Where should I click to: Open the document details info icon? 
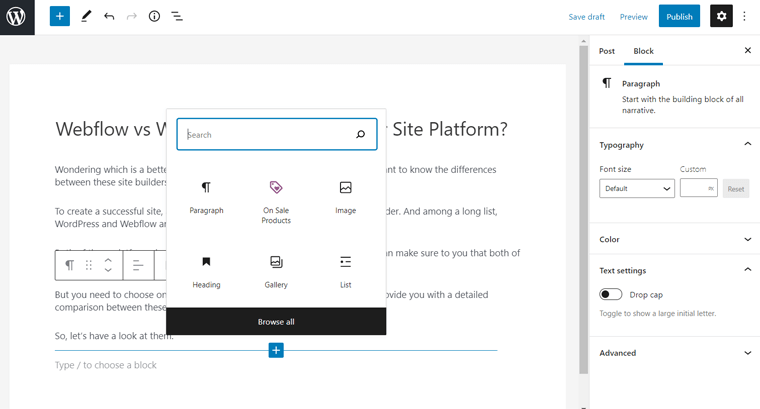point(154,16)
